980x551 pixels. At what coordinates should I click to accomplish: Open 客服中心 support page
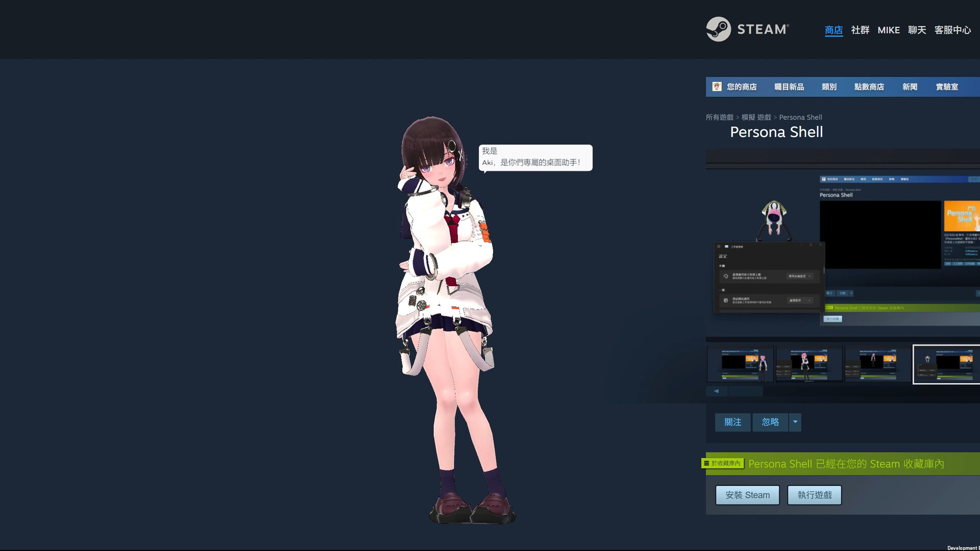[952, 30]
